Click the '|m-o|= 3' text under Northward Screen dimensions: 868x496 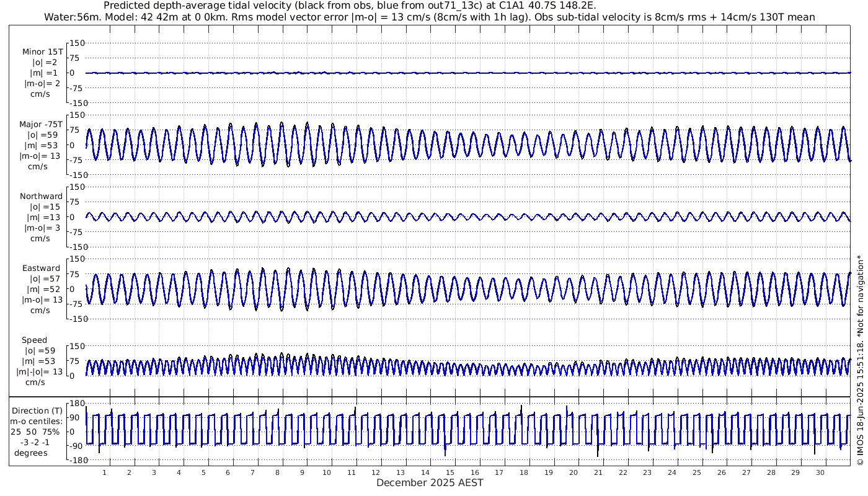(42, 228)
